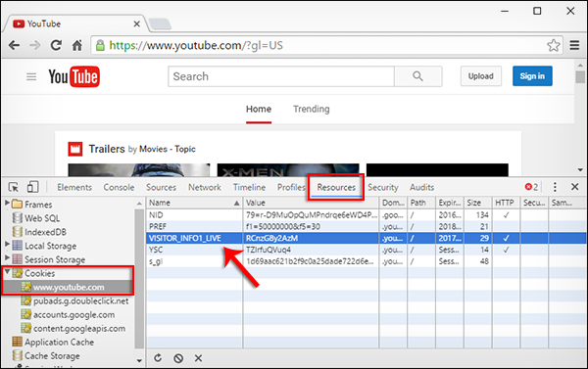Click the X-Men trailer thumbnail
The image size is (588, 369).
(288, 169)
